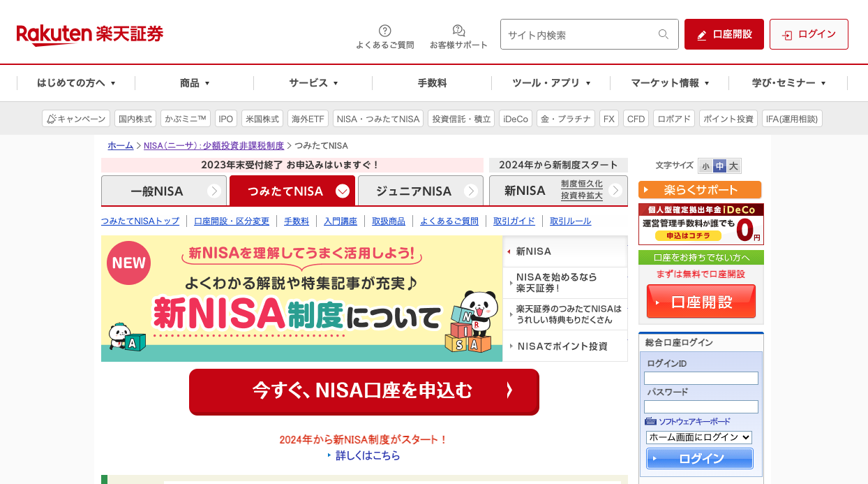
Task: Click 楽らくサポート orange button
Action: click(x=700, y=190)
